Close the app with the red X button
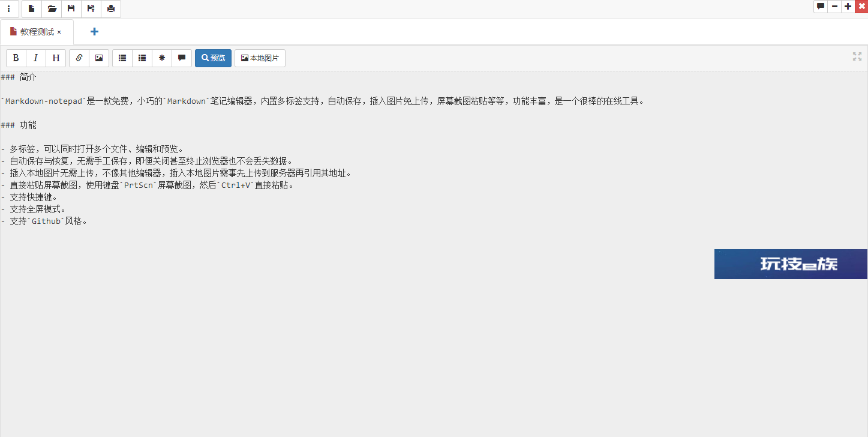The height and width of the screenshot is (437, 868). 861,7
